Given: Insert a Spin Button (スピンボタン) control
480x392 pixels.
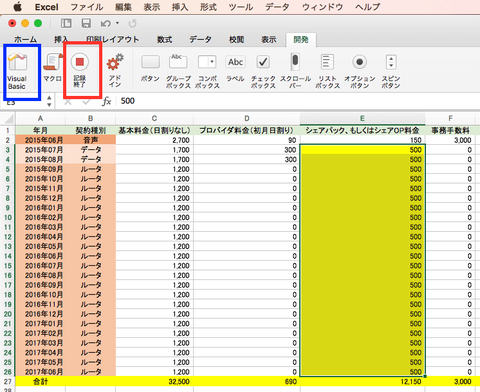Looking at the screenshot, I should coord(391,71).
